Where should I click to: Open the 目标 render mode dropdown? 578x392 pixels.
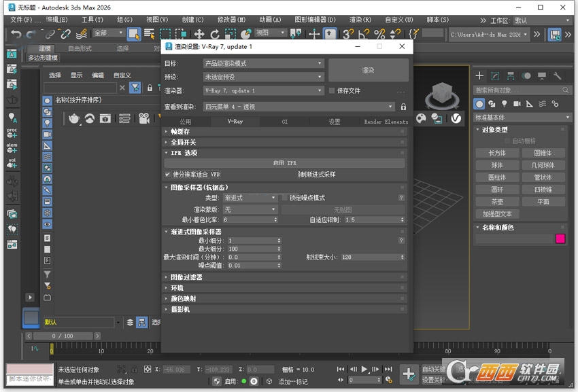264,63
